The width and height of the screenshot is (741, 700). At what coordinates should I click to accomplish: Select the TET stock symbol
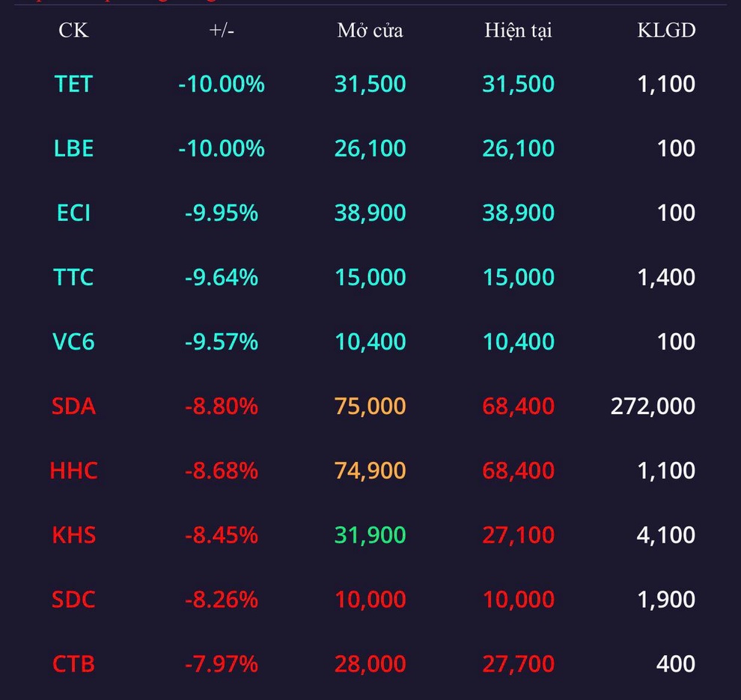pyautogui.click(x=73, y=84)
